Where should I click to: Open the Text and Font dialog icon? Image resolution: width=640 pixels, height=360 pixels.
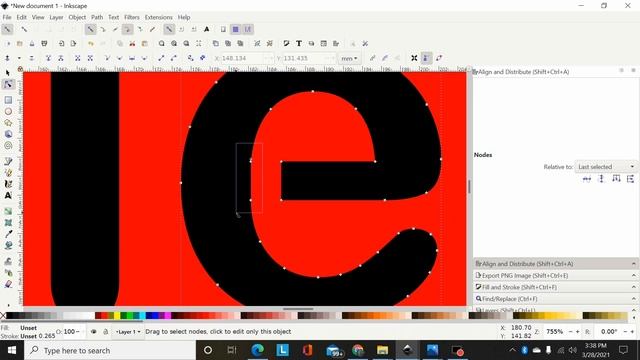[x=299, y=44]
